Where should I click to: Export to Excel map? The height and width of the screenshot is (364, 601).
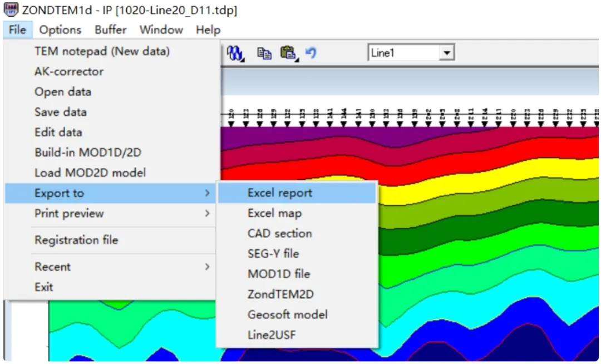(297, 213)
